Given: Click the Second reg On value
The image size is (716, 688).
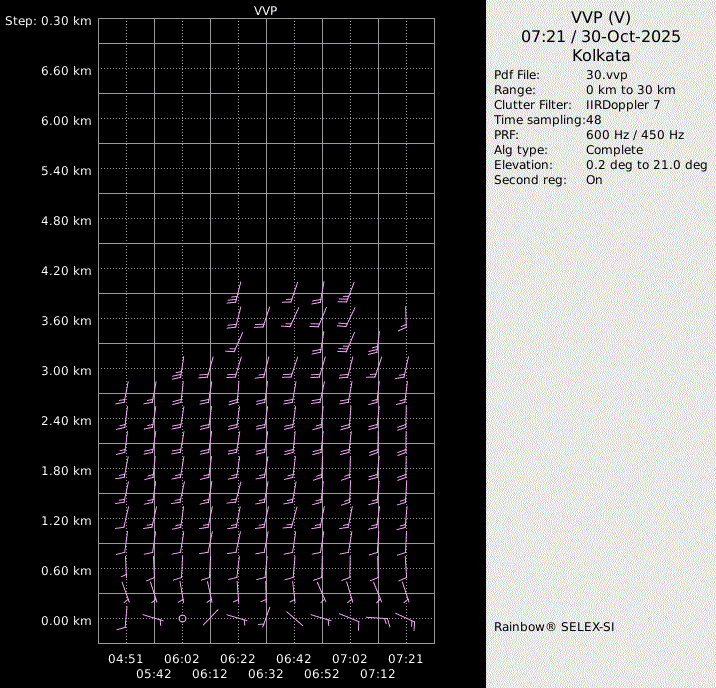Looking at the screenshot, I should tap(594, 180).
